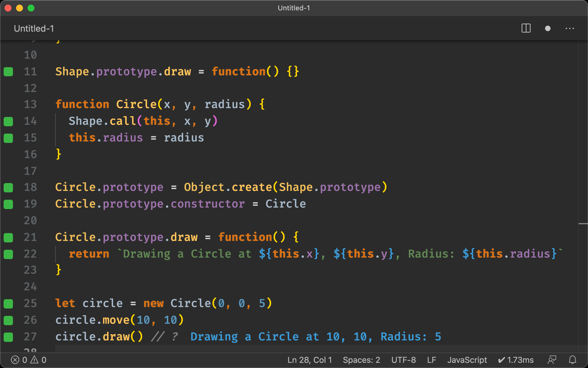Image resolution: width=588 pixels, height=368 pixels.
Task: Click the split editor icon
Action: pyautogui.click(x=526, y=28)
